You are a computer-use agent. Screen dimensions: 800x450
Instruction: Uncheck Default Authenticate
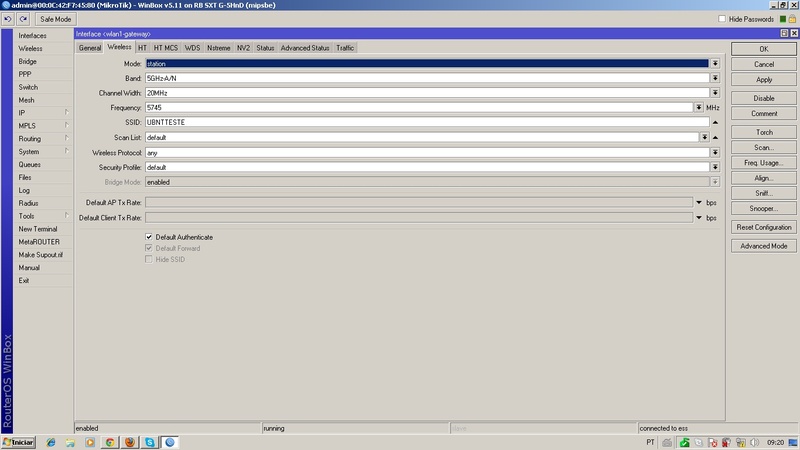(148, 237)
